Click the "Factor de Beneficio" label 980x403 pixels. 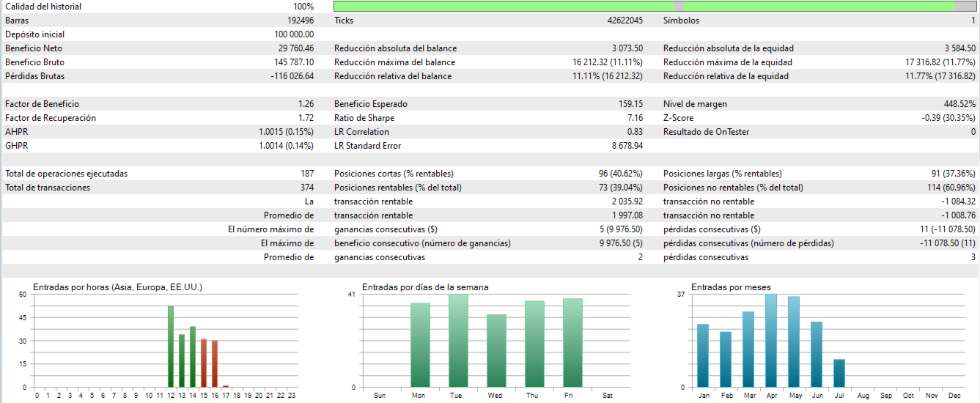pos(42,104)
